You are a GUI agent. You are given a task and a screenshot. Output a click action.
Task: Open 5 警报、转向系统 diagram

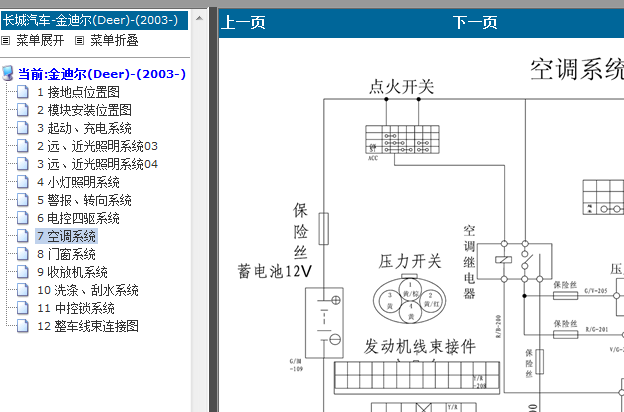[84, 200]
